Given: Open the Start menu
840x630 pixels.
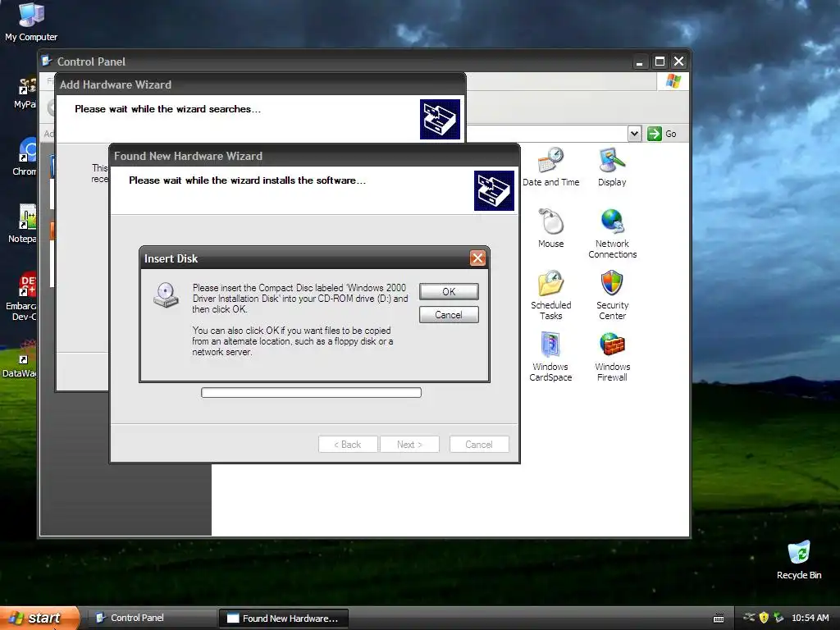Looking at the screenshot, I should [39, 618].
